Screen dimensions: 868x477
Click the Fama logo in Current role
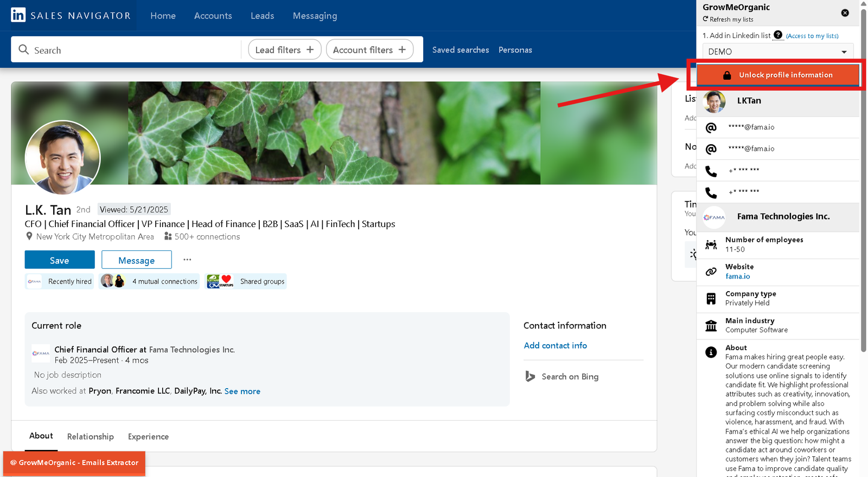41,353
